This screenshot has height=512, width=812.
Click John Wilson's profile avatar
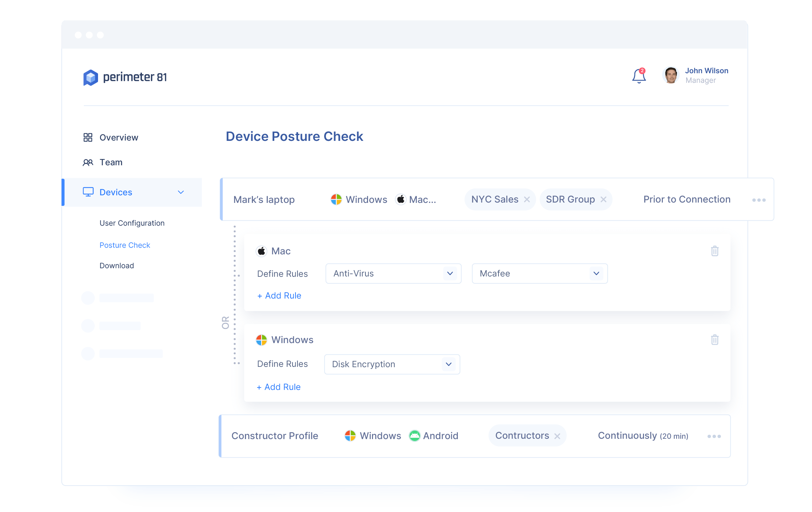670,76
